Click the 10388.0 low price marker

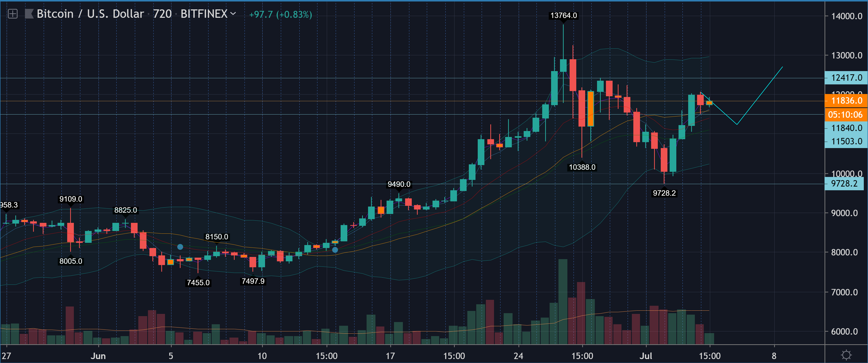point(582,167)
